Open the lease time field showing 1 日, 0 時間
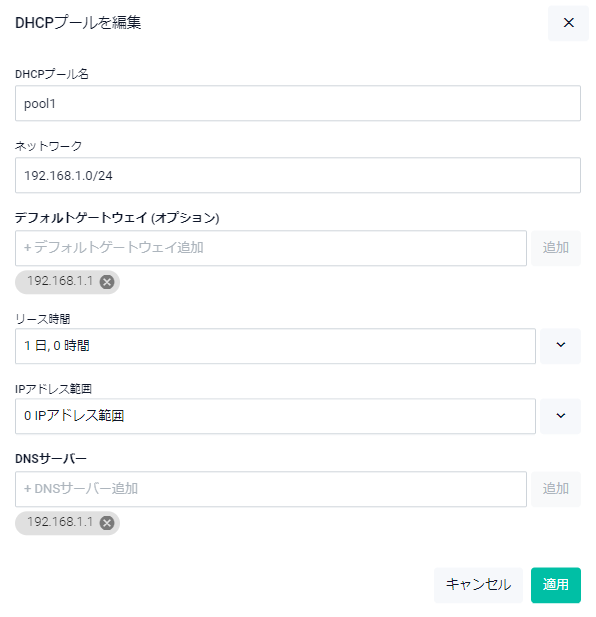 click(275, 346)
